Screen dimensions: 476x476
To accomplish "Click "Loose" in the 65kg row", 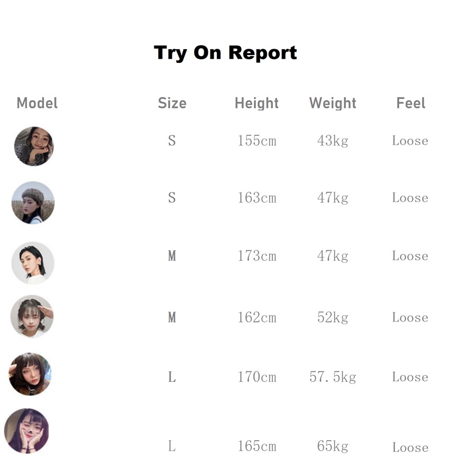I will point(410,447).
